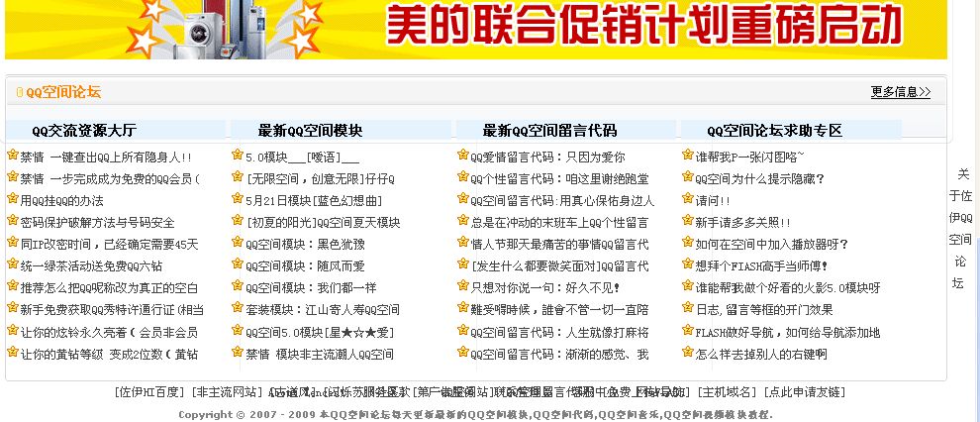Click star icon beside 5.0模块___[嗳语]___
This screenshot has width=980, height=422.
coord(238,155)
